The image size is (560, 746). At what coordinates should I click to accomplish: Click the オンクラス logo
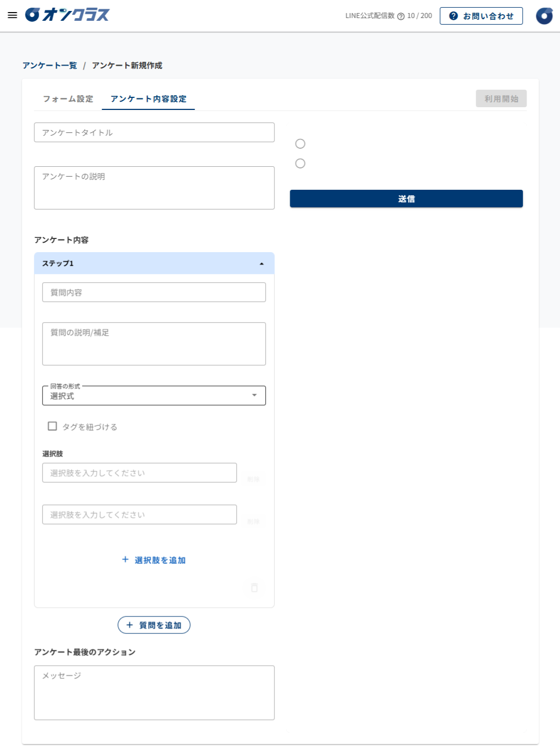67,15
